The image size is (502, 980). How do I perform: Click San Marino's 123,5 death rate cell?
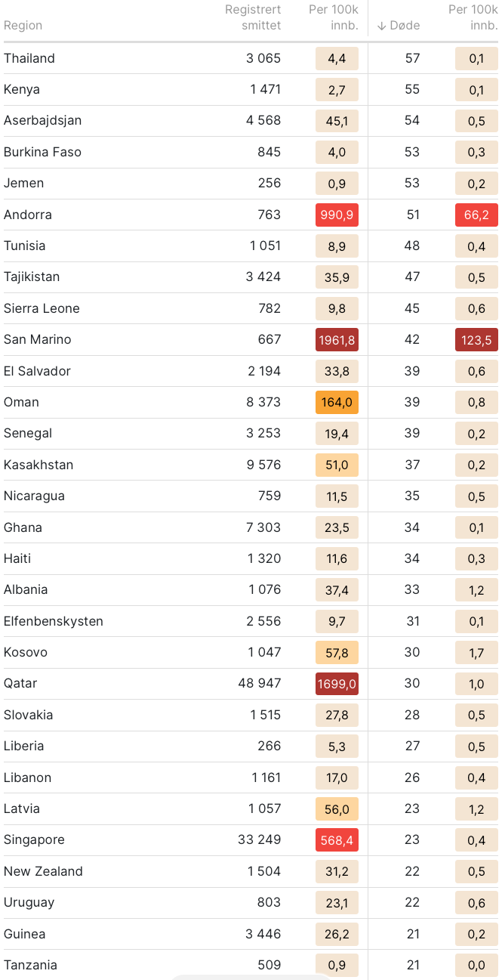click(476, 340)
